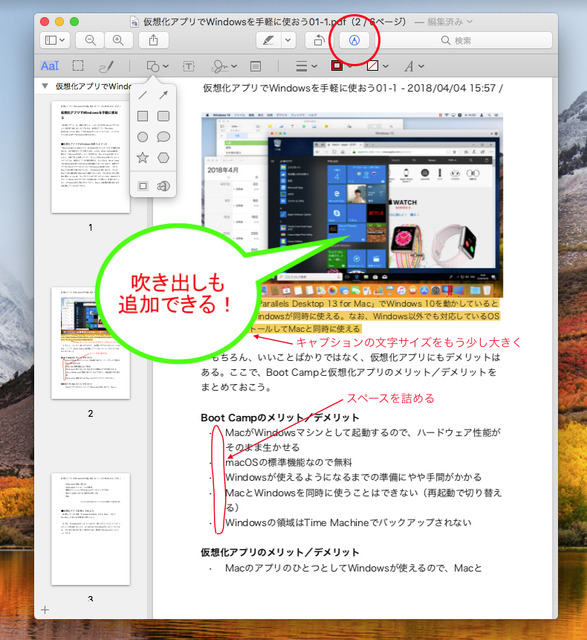The width and height of the screenshot is (587, 640).
Task: Open the Signature tool dropdown
Action: [x=224, y=66]
